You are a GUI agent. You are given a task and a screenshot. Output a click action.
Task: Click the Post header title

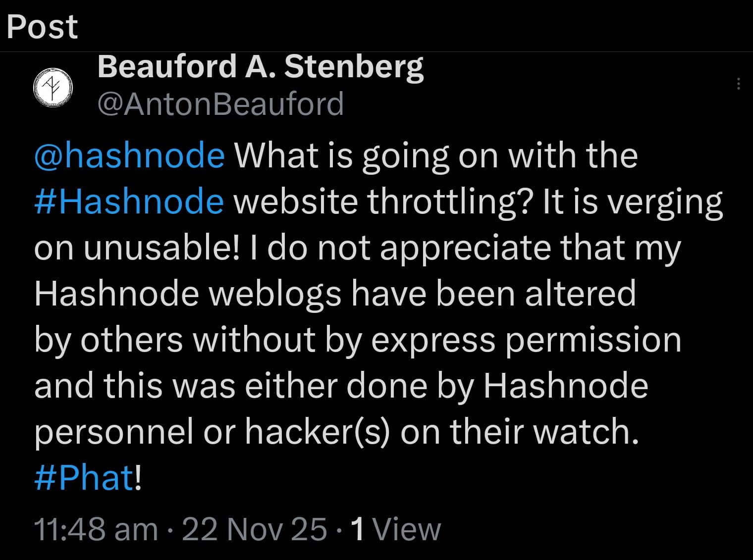click(x=43, y=26)
